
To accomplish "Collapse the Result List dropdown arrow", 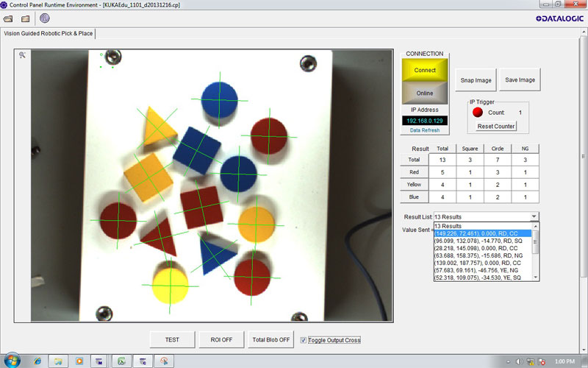I will [x=534, y=217].
